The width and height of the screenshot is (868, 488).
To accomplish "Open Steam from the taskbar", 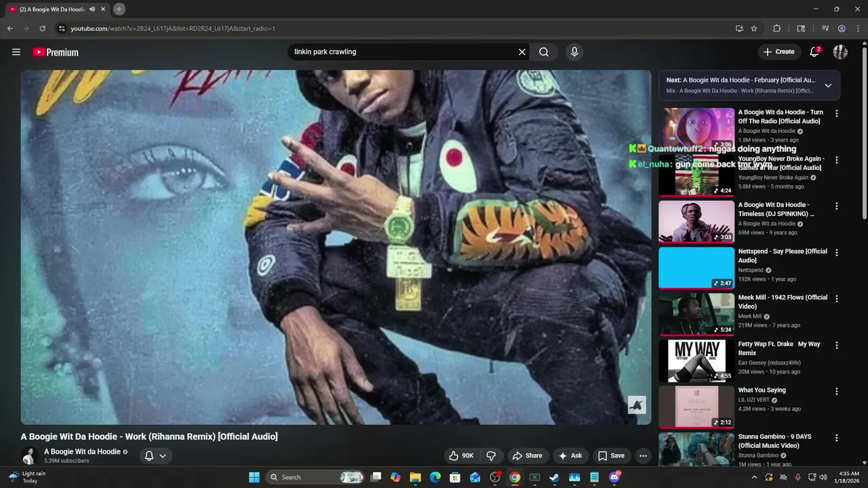I will (555, 477).
